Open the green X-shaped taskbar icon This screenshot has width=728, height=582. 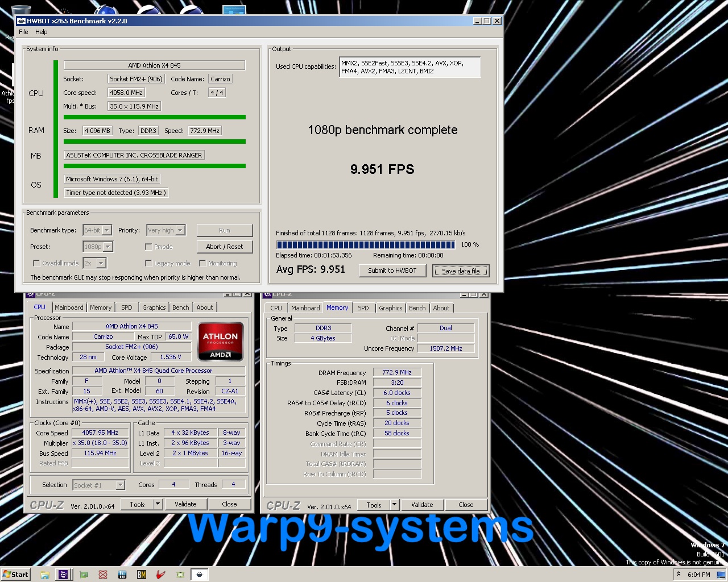[x=180, y=575]
